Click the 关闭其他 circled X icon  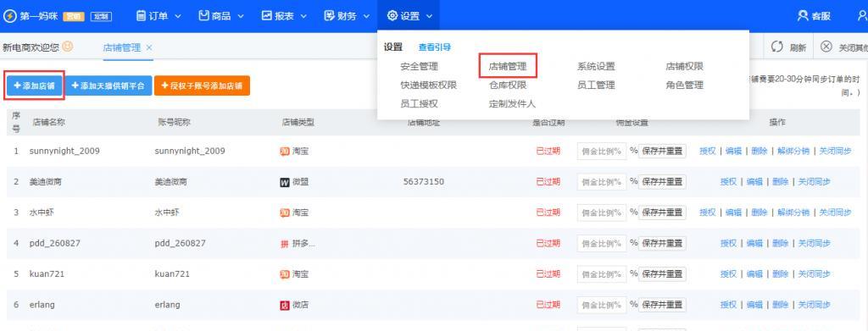click(826, 47)
